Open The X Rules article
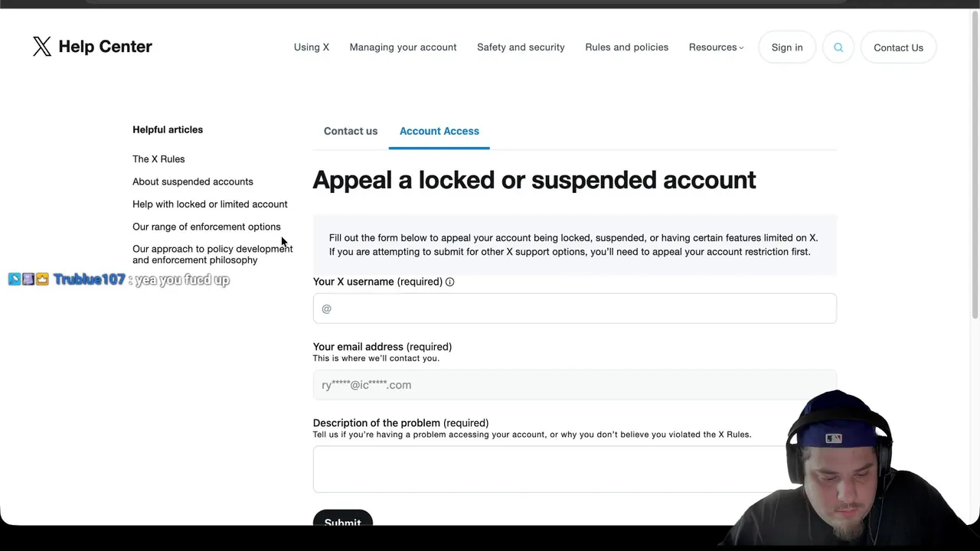 pyautogui.click(x=158, y=159)
